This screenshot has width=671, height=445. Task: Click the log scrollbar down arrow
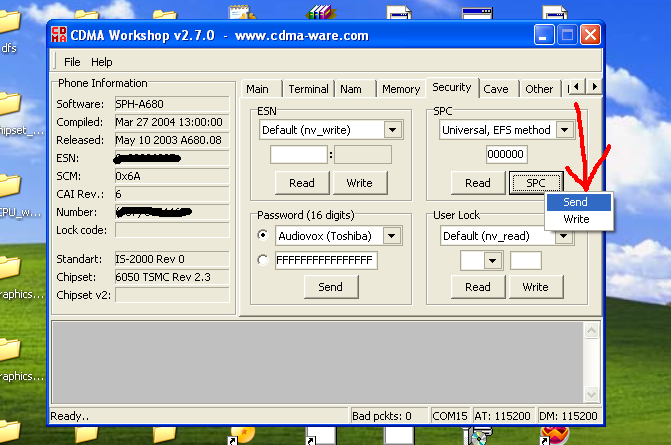pos(591,394)
